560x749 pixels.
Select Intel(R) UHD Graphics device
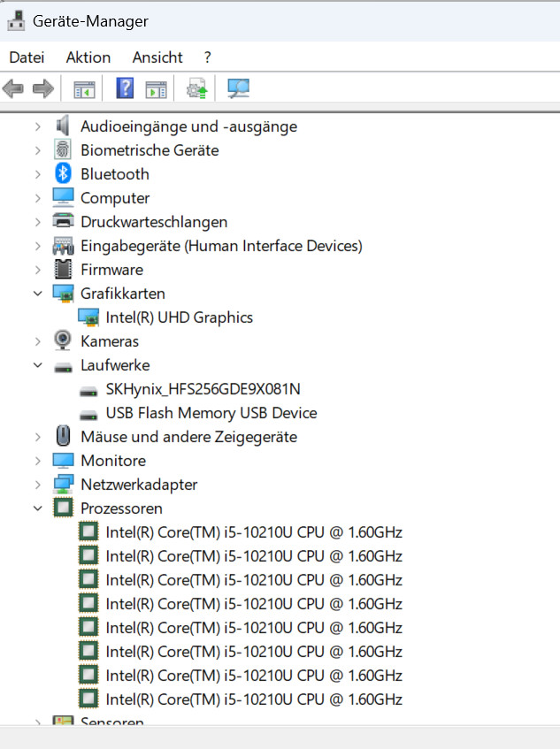tap(179, 317)
